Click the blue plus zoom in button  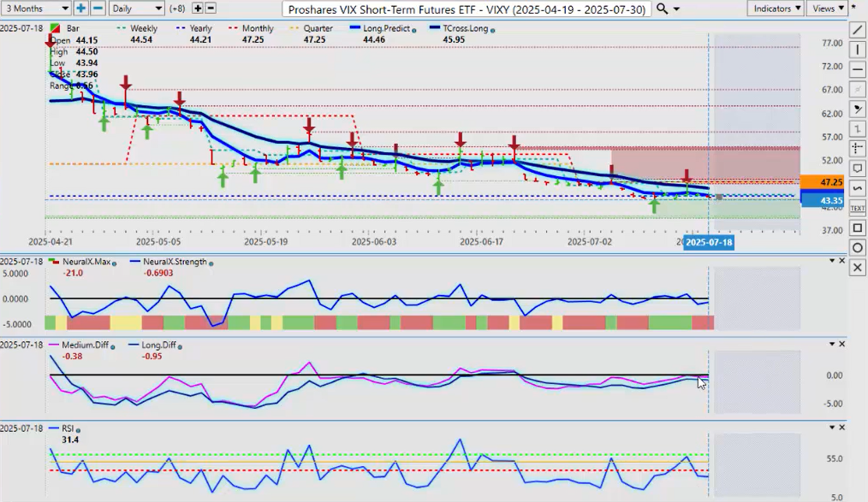pyautogui.click(x=80, y=9)
